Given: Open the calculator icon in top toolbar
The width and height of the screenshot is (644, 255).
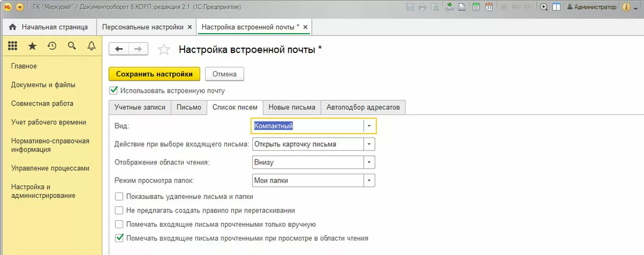Looking at the screenshot, I should (477, 7).
